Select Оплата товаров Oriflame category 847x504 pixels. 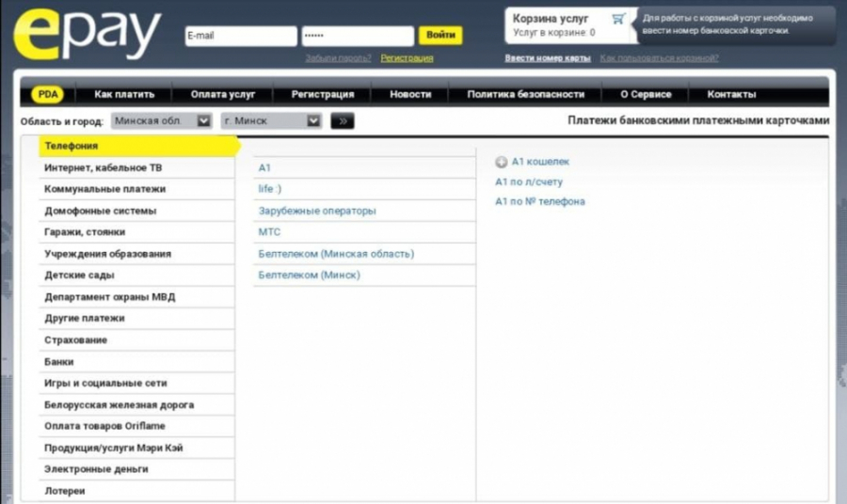(x=136, y=426)
